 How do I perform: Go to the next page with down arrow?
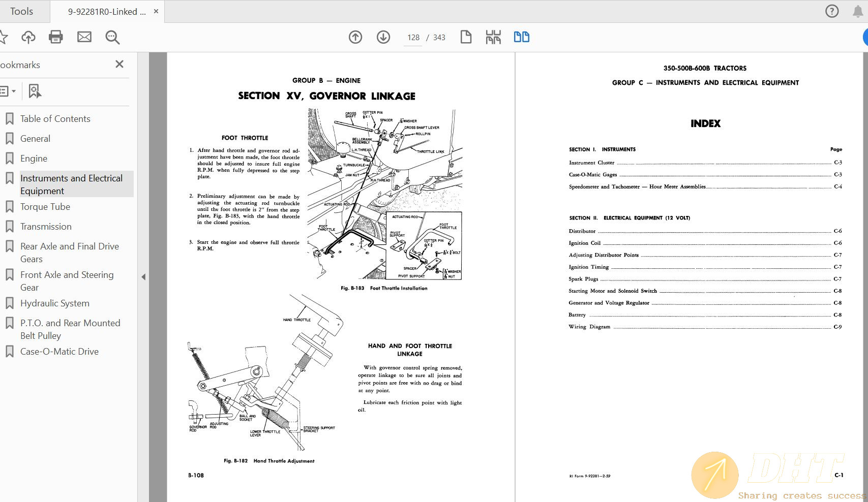(x=383, y=37)
